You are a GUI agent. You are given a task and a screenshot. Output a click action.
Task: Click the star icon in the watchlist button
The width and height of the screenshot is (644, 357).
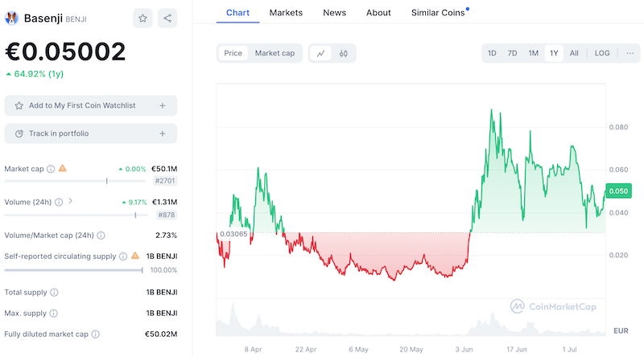(x=19, y=105)
